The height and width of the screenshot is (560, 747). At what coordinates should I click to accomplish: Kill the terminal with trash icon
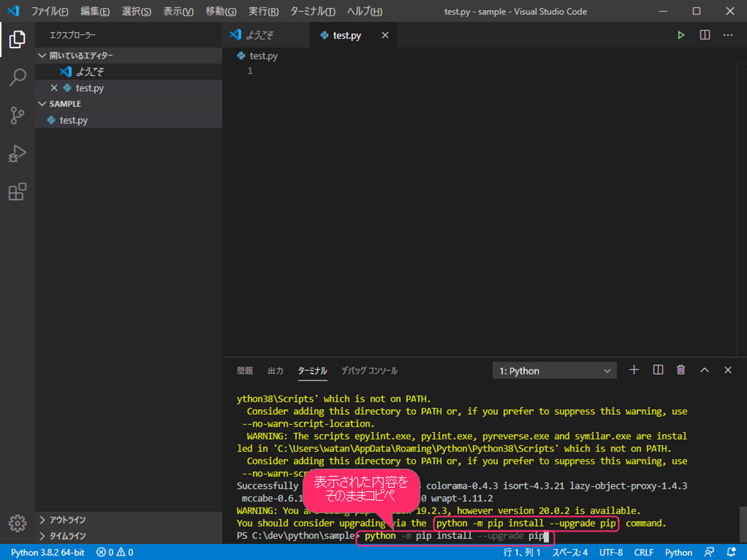(x=681, y=370)
